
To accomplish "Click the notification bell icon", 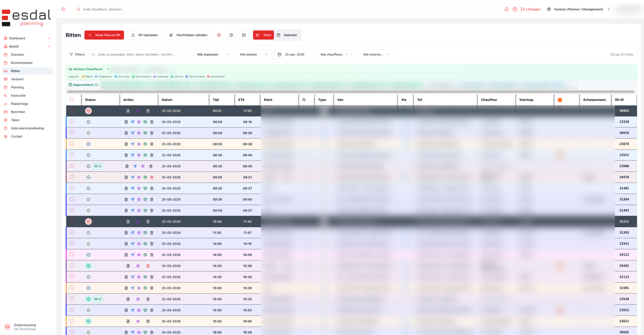I will click(506, 9).
